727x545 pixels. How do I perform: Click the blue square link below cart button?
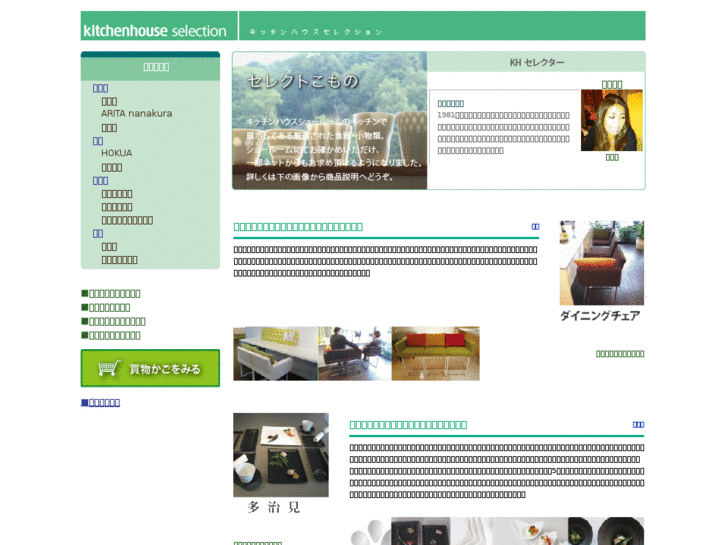(x=100, y=403)
